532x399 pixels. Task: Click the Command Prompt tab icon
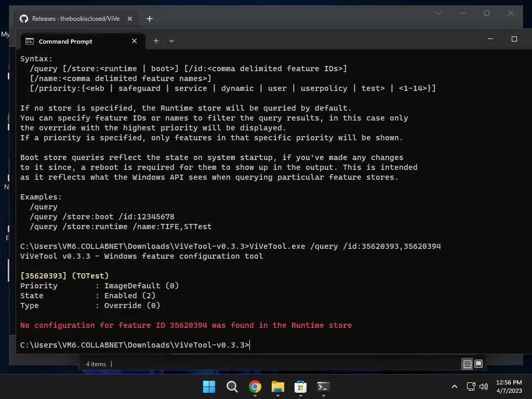[30, 42]
